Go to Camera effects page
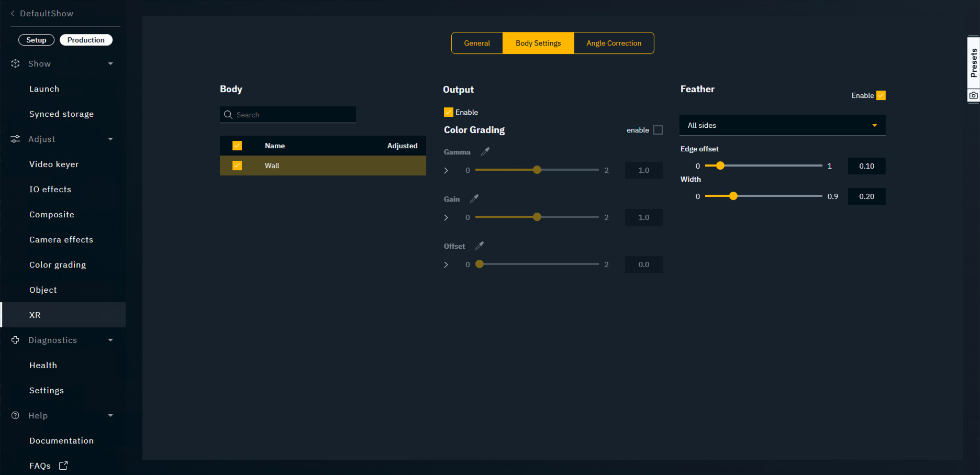This screenshot has height=475, width=980. coord(61,239)
